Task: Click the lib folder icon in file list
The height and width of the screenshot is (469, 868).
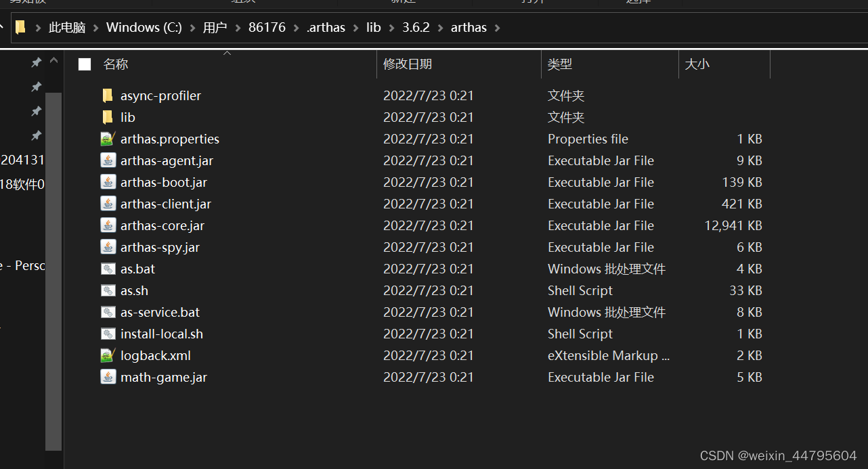Action: tap(108, 117)
